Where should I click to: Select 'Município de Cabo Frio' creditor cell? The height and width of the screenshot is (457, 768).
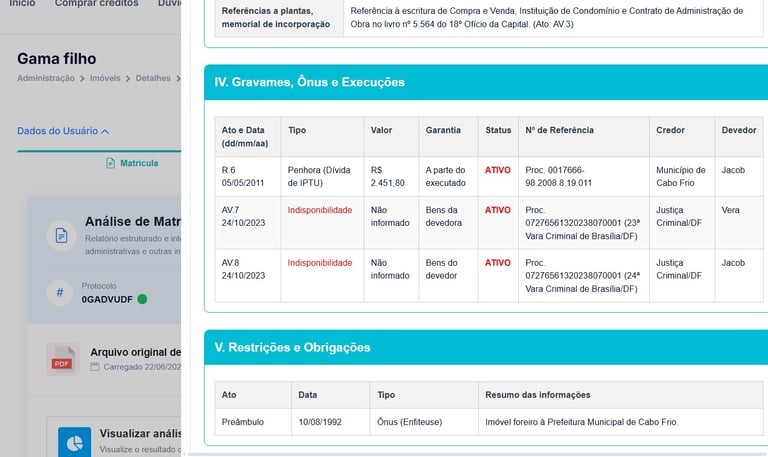click(682, 176)
